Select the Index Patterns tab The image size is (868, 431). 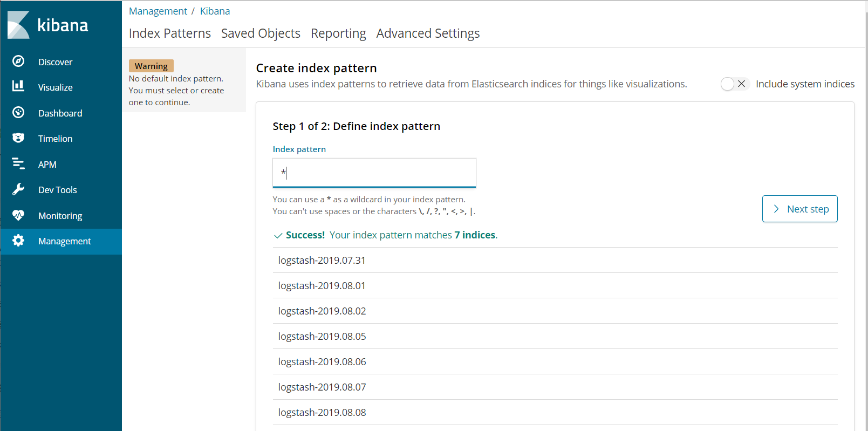click(x=170, y=33)
